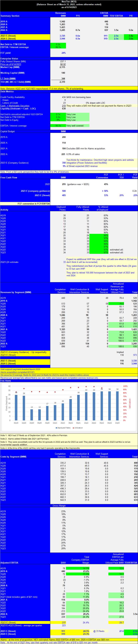Viewport: 138px width, 644px height.
Task: Click the Frac Fleets chart title bar
Action: pyautogui.click(x=69, y=381)
